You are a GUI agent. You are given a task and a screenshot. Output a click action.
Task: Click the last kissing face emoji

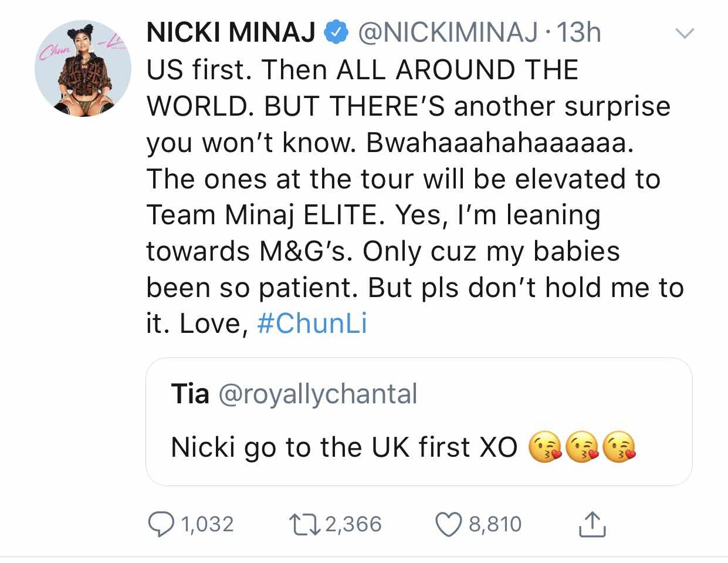click(x=619, y=447)
